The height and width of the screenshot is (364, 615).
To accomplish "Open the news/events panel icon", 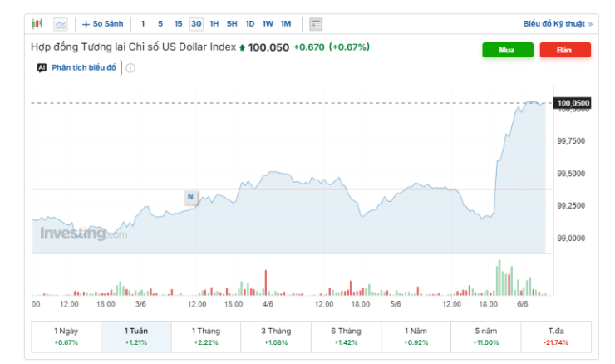I will click(316, 24).
